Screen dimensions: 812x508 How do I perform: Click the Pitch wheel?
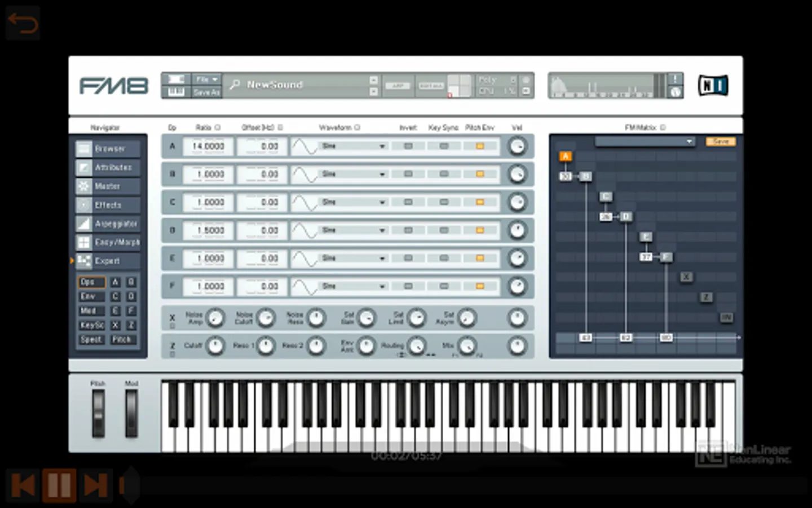(98, 414)
